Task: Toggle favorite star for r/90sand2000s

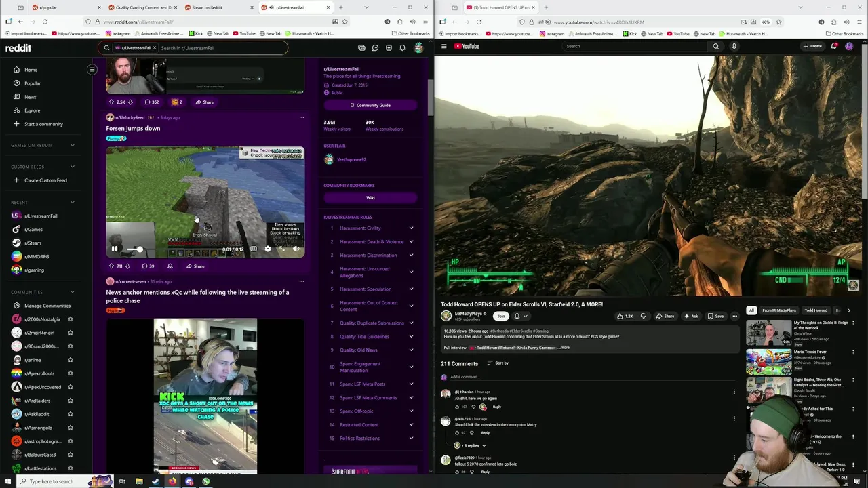Action: tap(71, 346)
